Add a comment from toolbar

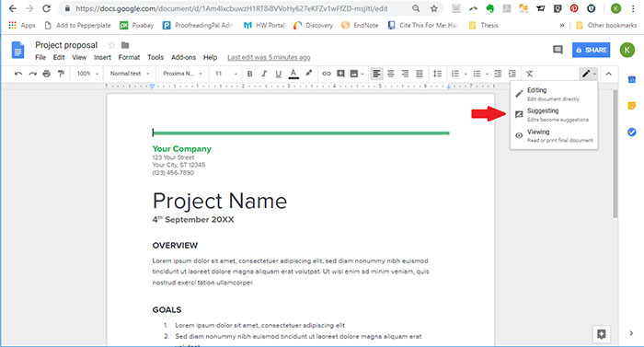point(340,74)
